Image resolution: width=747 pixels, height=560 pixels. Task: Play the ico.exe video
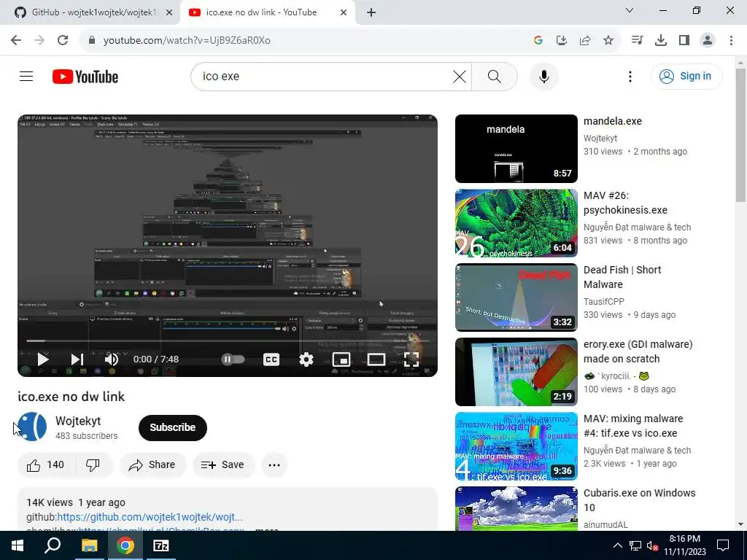click(43, 359)
